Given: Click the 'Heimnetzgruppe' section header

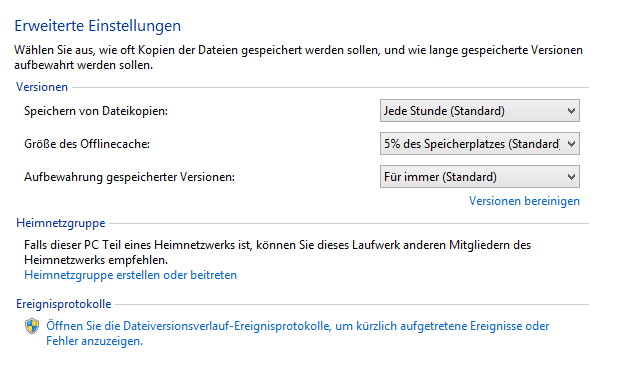Looking at the screenshot, I should click(x=61, y=223).
